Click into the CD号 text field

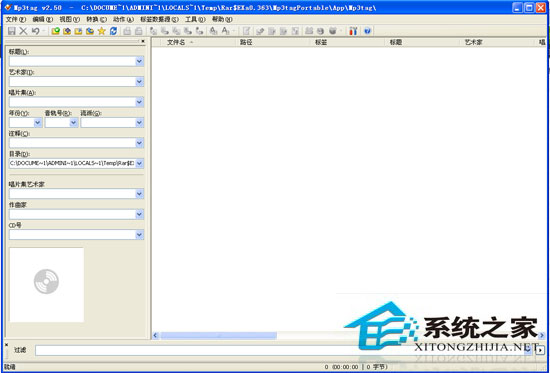72,234
